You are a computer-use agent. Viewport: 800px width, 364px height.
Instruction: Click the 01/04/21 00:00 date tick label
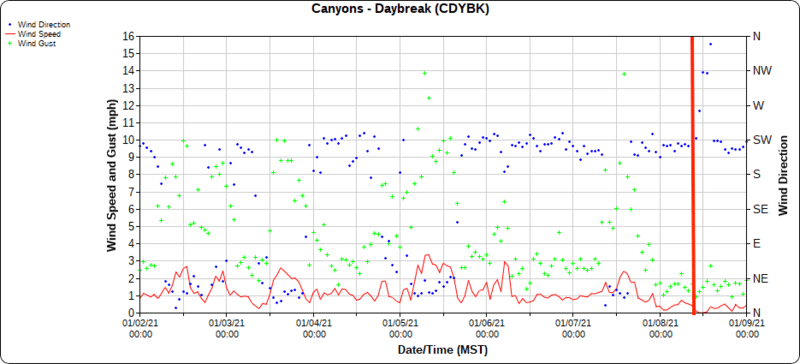(314, 328)
